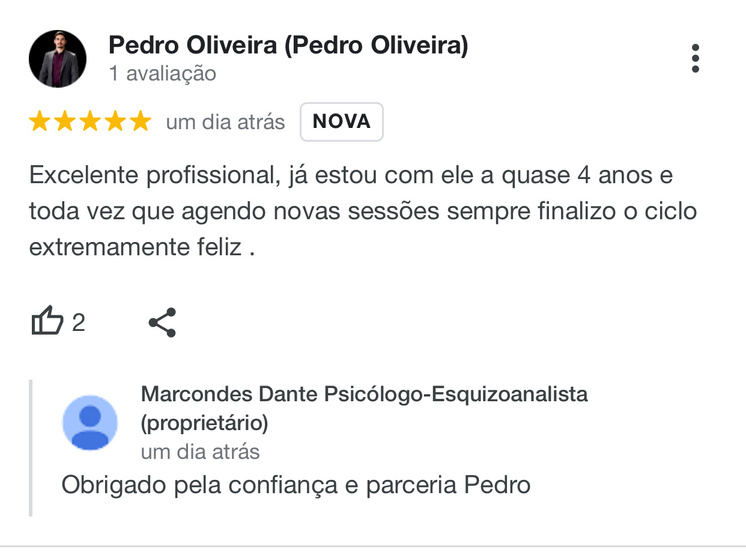Click the "(proprietário)" label

pos(204,422)
